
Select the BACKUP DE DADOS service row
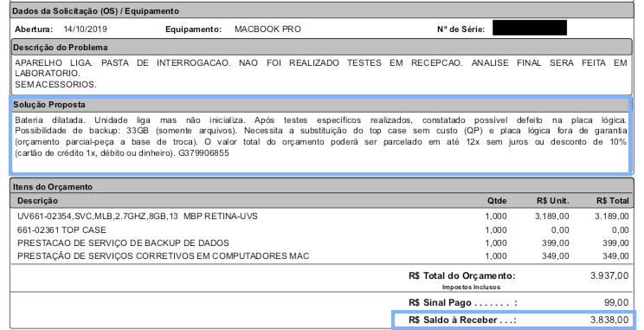tap(322, 243)
